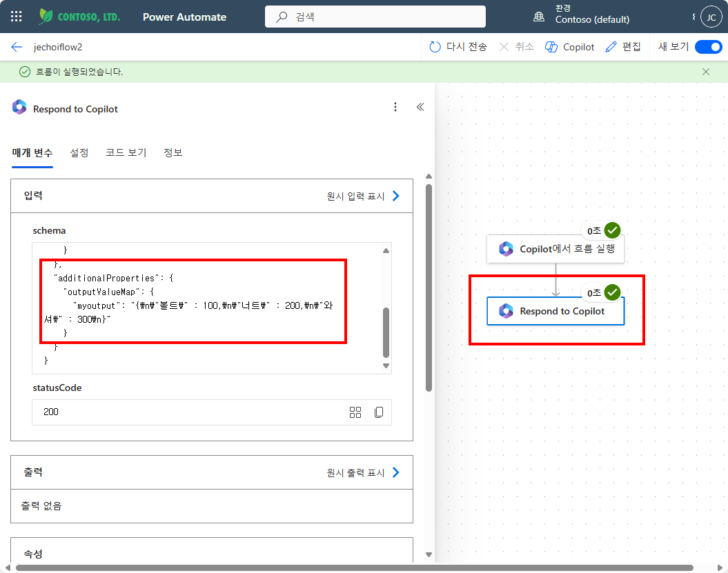Click the header overflow dots near avatar
This screenshot has height=573, width=728.
[693, 17]
